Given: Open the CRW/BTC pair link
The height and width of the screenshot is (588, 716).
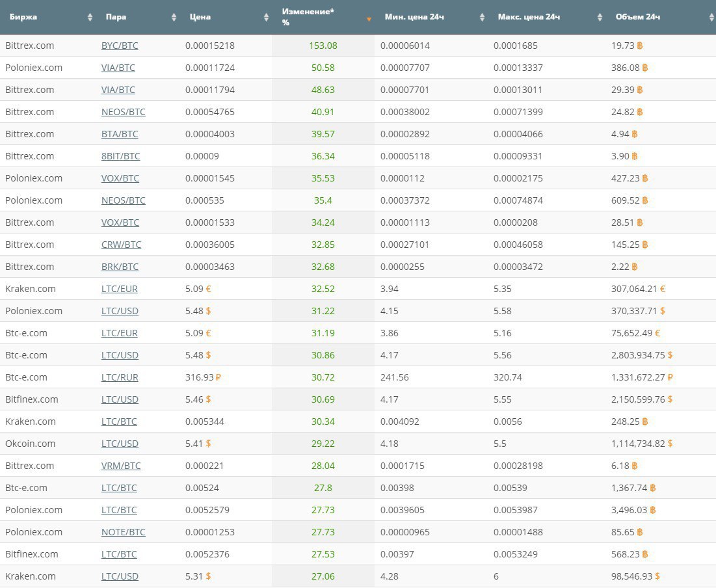Looking at the screenshot, I should click(121, 245).
